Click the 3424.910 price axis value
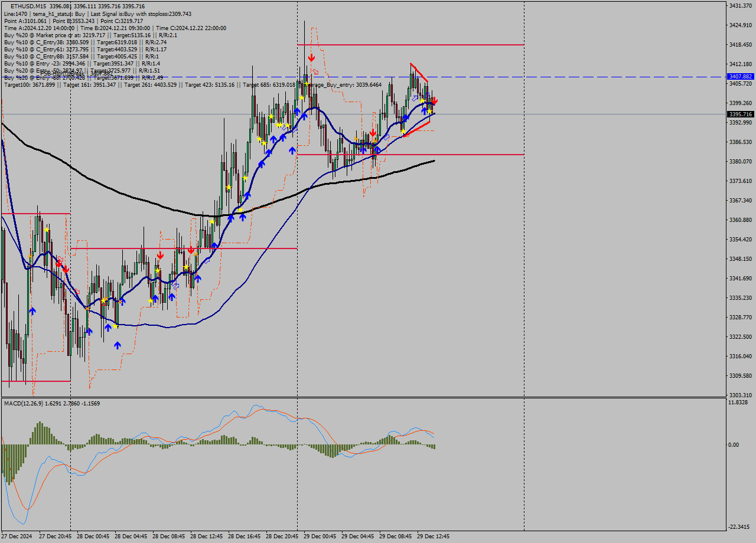 [740, 25]
